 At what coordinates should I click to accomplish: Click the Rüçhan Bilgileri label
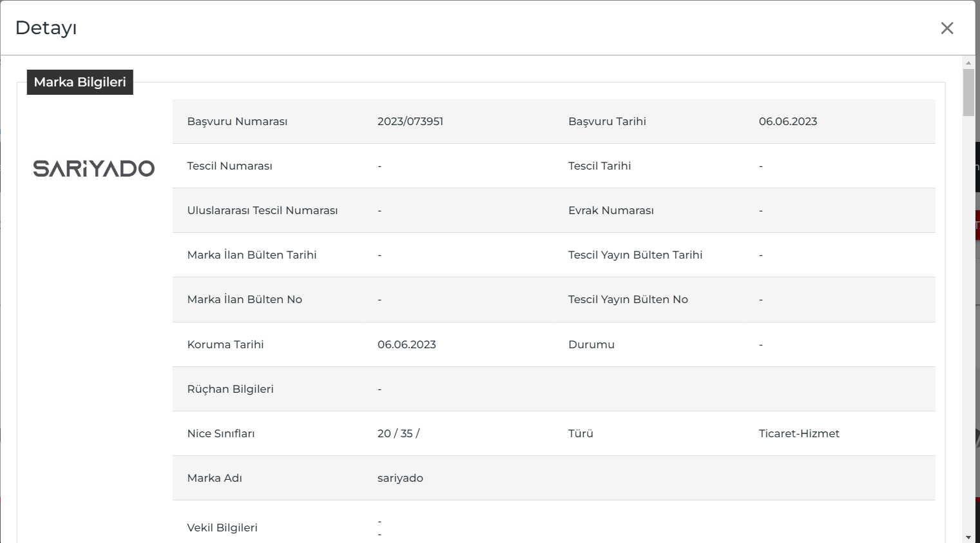(x=230, y=389)
